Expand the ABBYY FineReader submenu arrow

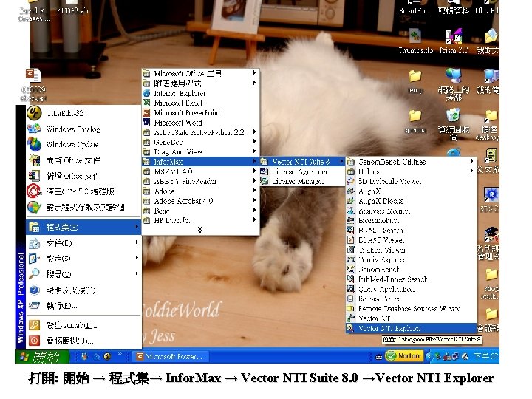[254, 181]
